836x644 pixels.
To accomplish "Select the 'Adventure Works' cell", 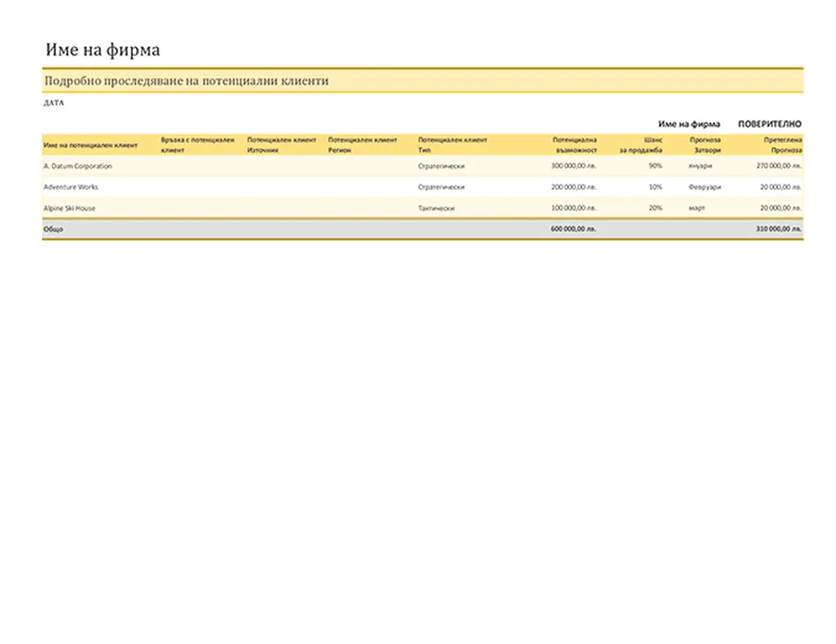I will point(70,187).
